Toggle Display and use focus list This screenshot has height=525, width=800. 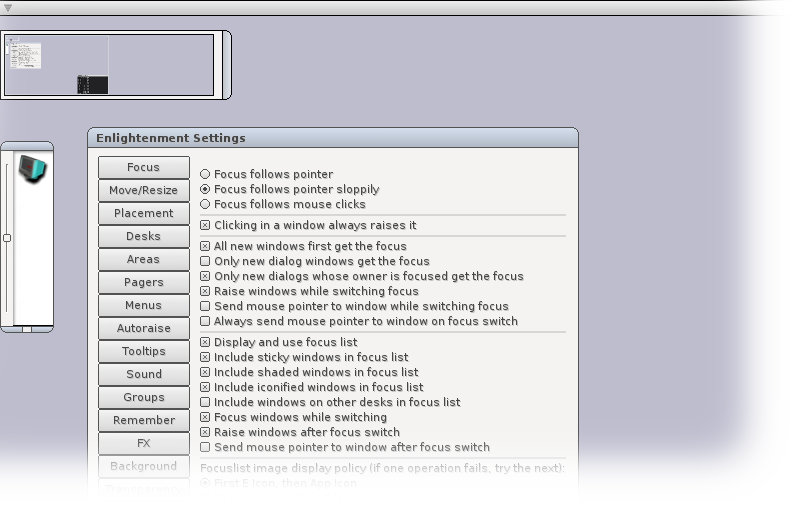pos(205,342)
